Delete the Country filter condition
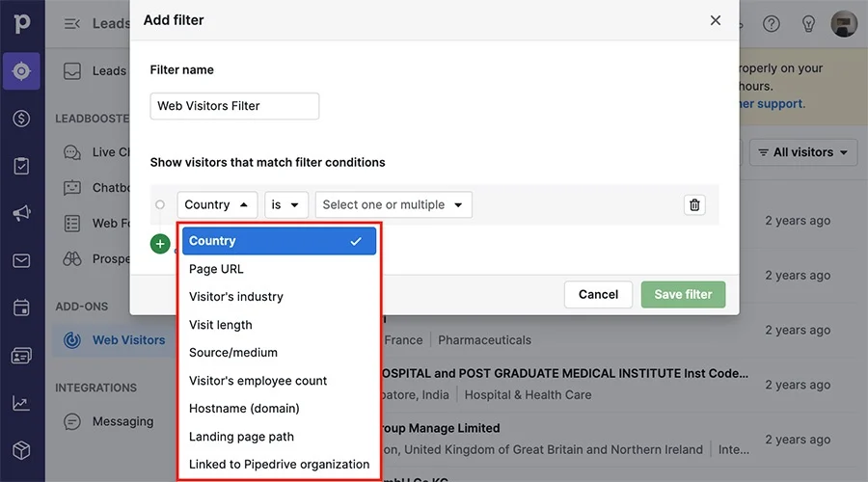 pyautogui.click(x=694, y=204)
